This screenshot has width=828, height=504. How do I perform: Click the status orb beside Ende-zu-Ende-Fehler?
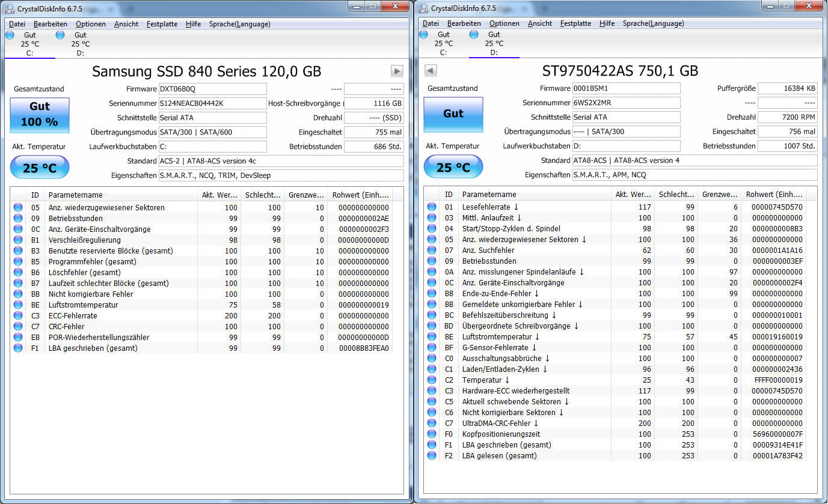432,294
